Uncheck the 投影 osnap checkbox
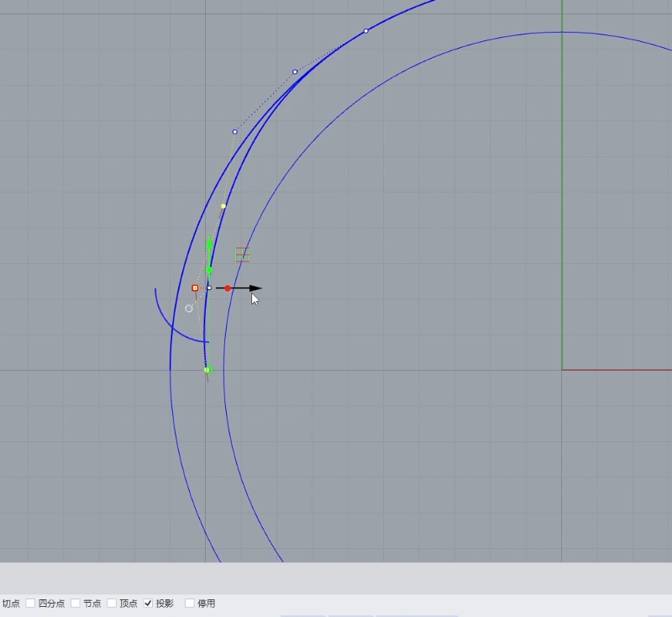Screen dimensions: 672x617 (x=149, y=604)
